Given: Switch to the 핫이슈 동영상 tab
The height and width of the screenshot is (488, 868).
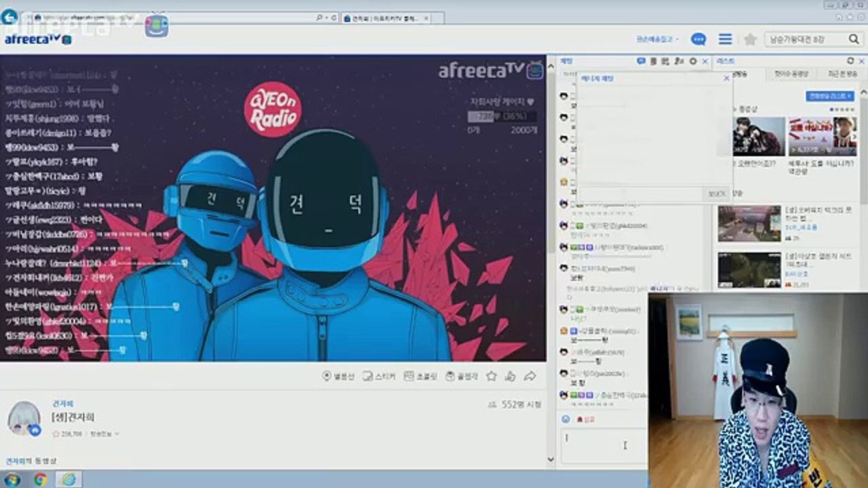Looking at the screenshot, I should [791, 73].
